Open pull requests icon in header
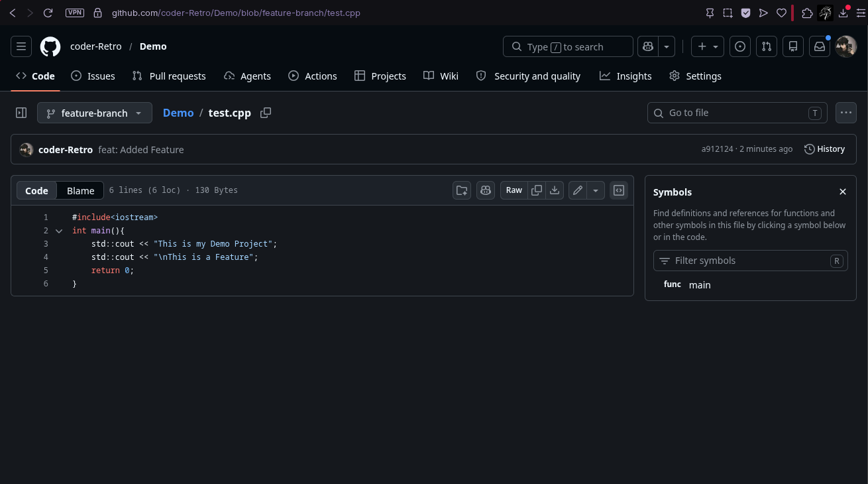The image size is (868, 484). click(767, 46)
